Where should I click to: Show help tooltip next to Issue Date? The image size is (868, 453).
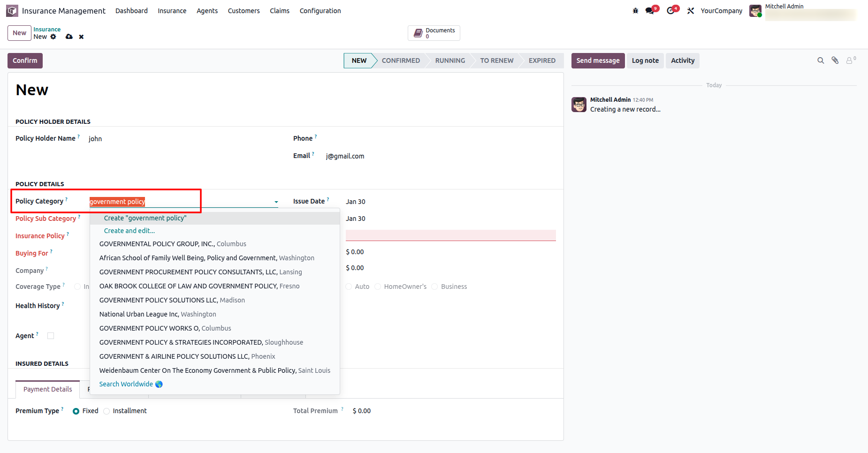(328, 199)
